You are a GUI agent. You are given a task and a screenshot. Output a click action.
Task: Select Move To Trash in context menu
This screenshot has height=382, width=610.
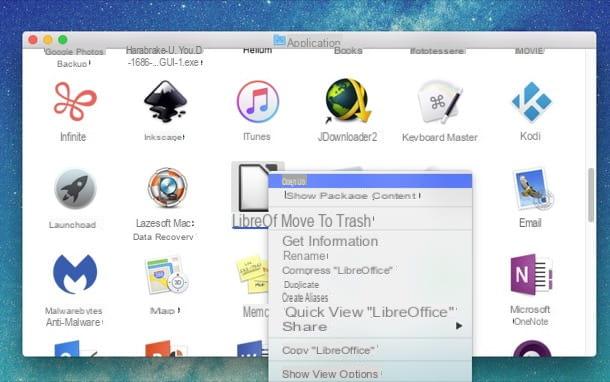tap(370, 221)
